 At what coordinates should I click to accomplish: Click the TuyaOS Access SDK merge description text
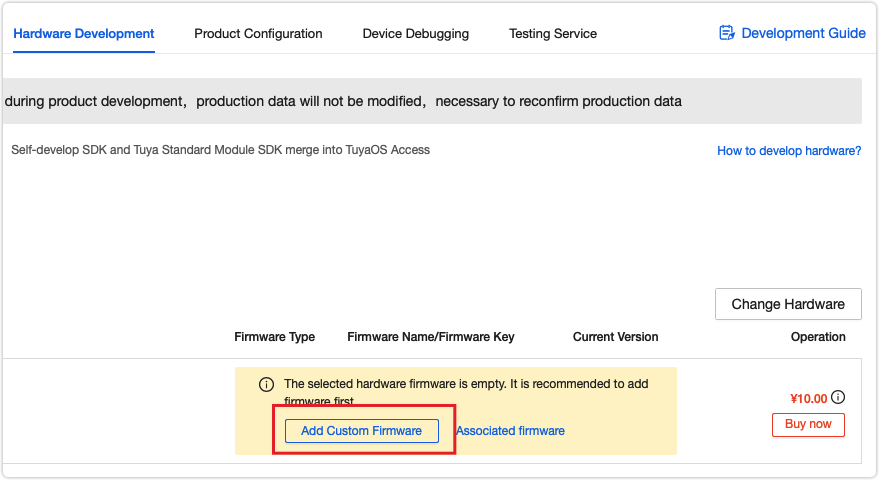click(220, 150)
